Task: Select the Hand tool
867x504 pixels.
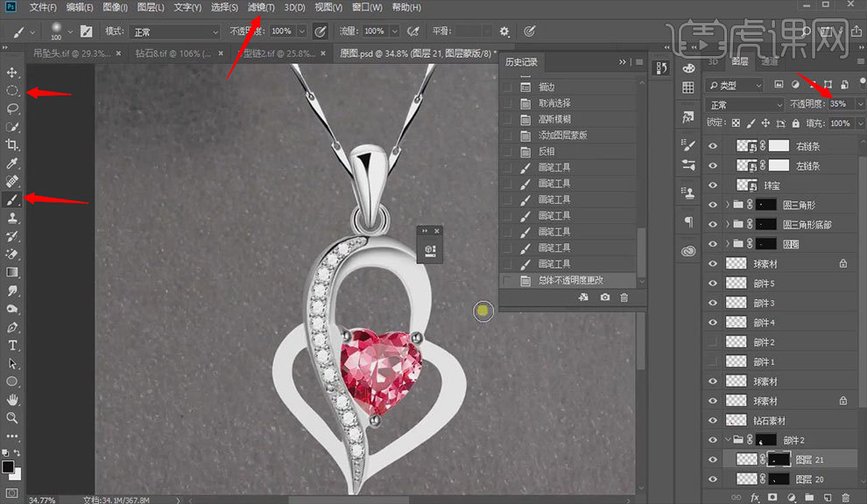Action: tap(12, 400)
